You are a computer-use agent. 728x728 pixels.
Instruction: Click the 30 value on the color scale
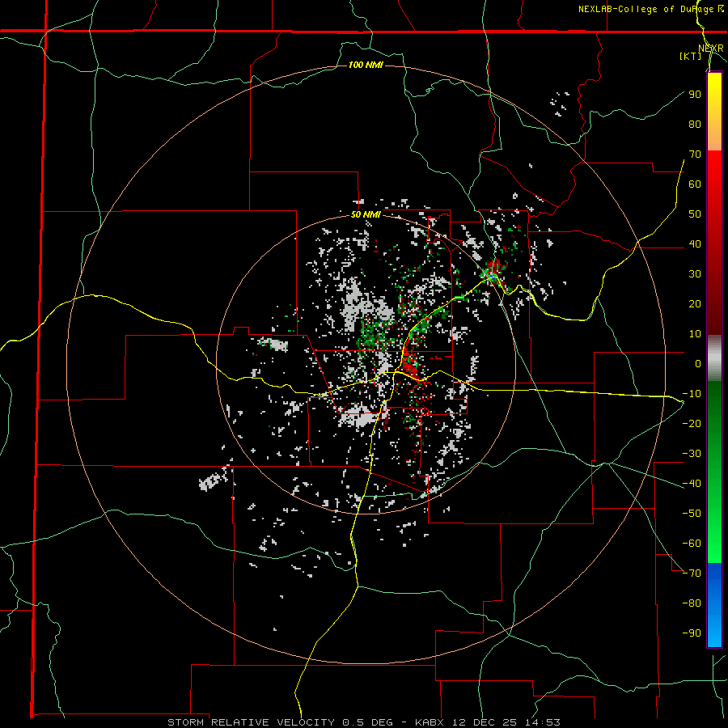pyautogui.click(x=695, y=274)
